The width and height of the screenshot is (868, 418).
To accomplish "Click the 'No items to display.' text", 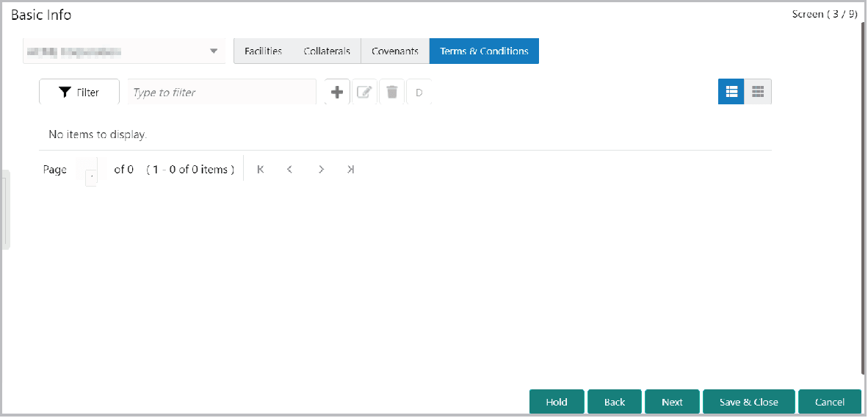I will click(98, 134).
